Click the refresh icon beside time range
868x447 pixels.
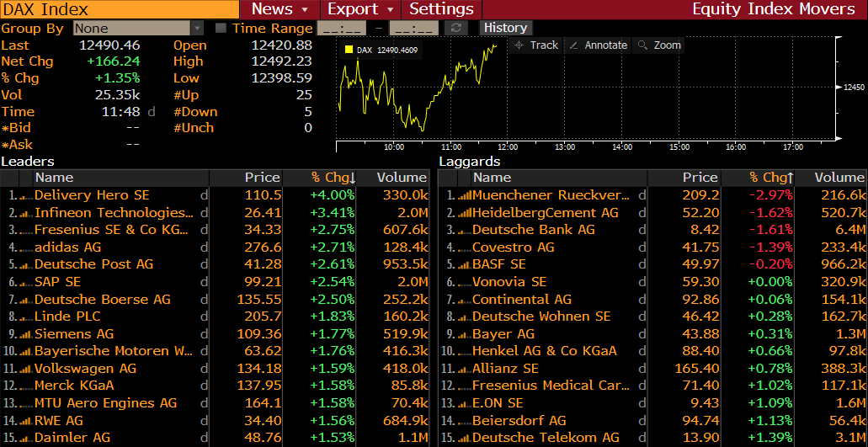click(x=456, y=28)
